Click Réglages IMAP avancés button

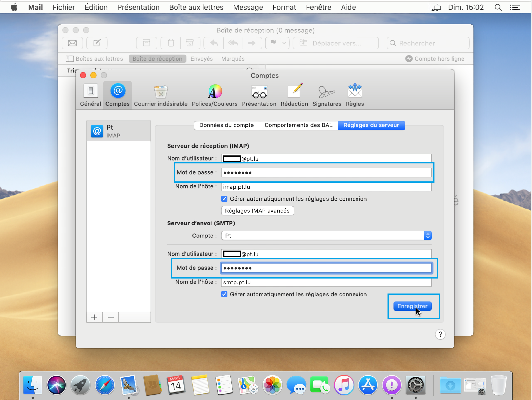tap(257, 210)
